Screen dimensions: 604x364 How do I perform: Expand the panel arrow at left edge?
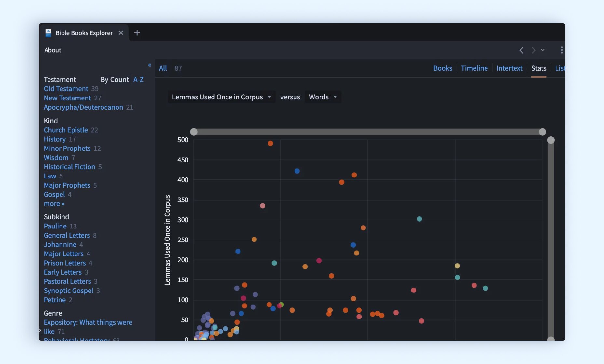40,331
